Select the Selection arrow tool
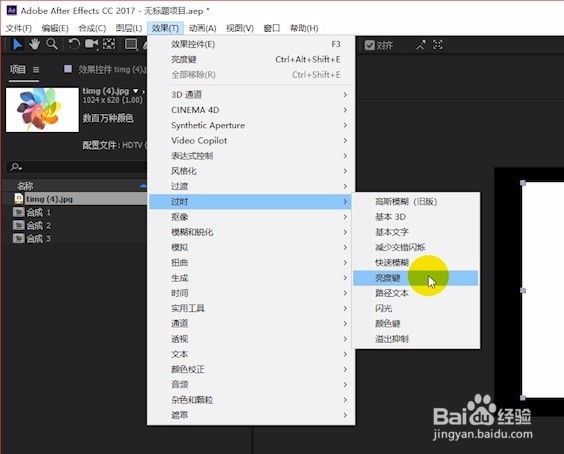Image resolution: width=564 pixels, height=454 pixels. pyautogui.click(x=17, y=45)
